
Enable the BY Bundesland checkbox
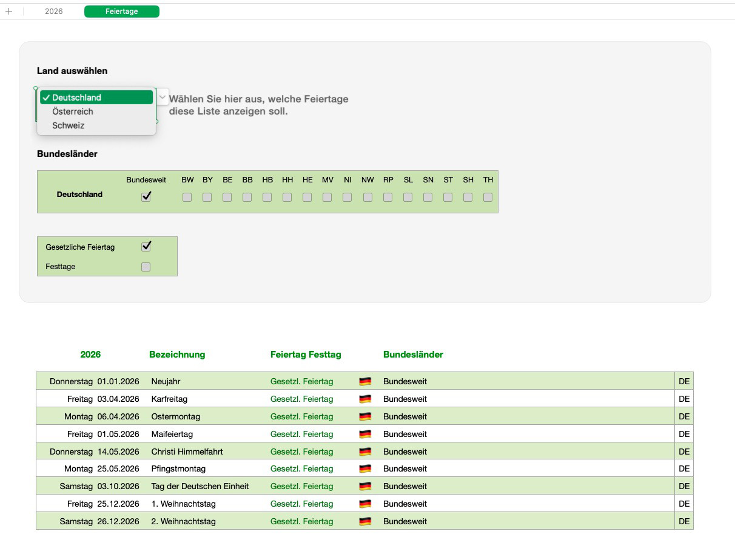207,198
